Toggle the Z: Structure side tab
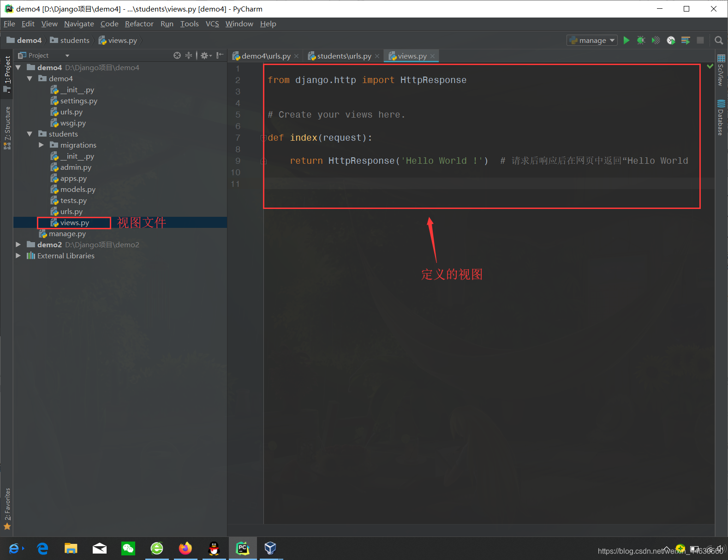 [x=7, y=128]
